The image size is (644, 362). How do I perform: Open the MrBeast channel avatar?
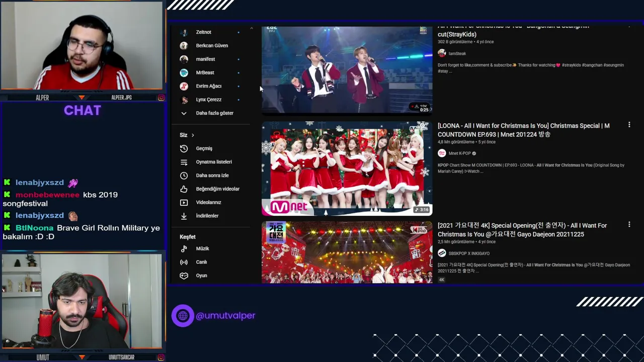coord(184,73)
